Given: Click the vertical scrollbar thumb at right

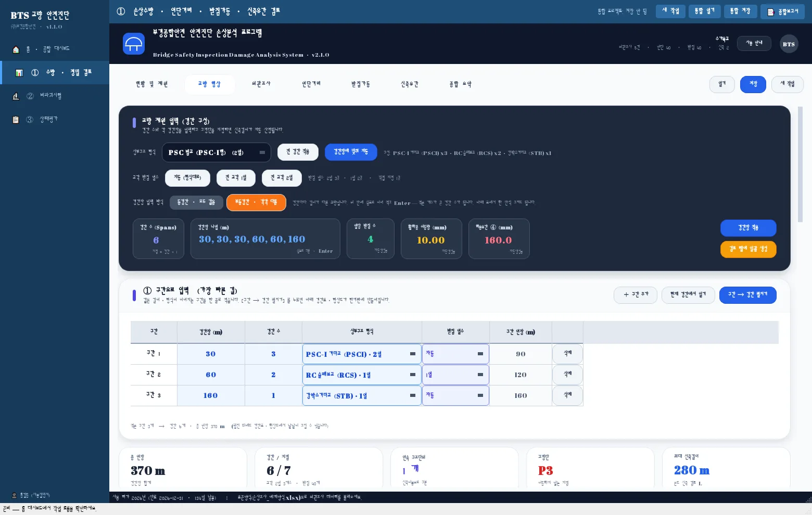Looking at the screenshot, I should pyautogui.click(x=801, y=164).
